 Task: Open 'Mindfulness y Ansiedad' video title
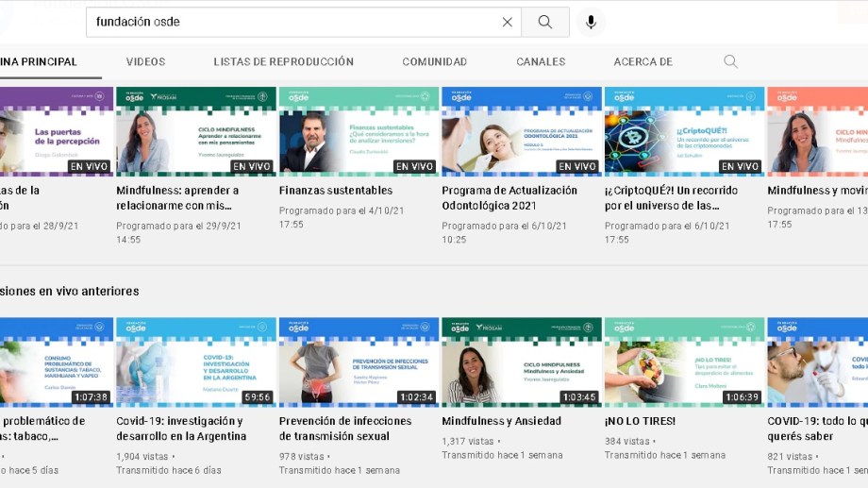(501, 421)
